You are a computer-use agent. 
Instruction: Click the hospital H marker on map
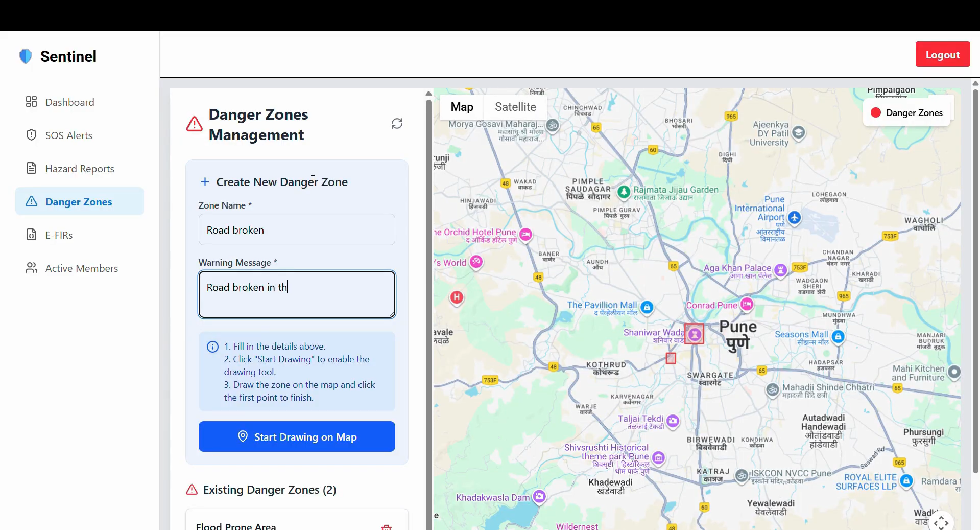click(457, 297)
